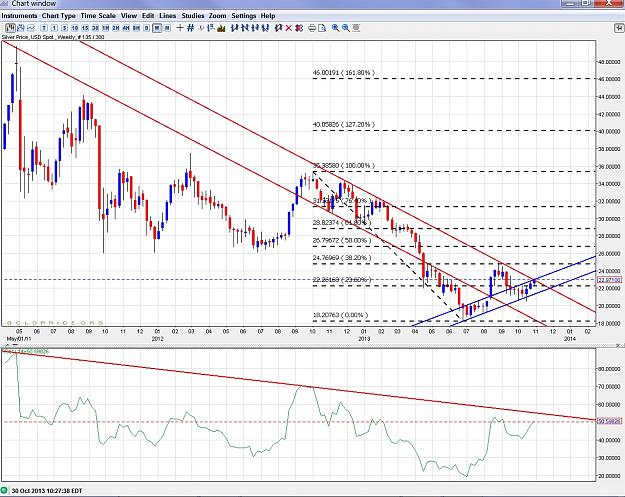
Task: Click the RSI indicator label in the lower pane
Action: click(26, 352)
